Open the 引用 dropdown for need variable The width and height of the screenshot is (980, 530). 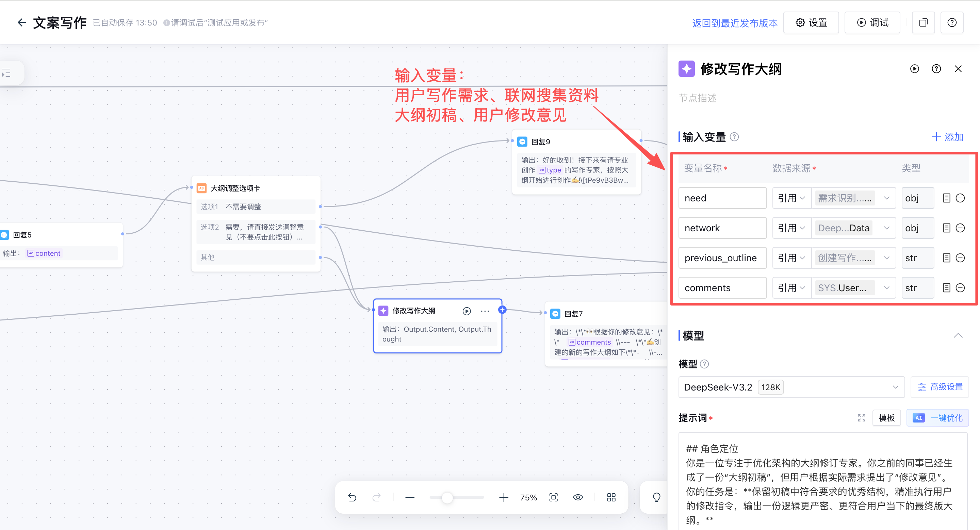791,198
